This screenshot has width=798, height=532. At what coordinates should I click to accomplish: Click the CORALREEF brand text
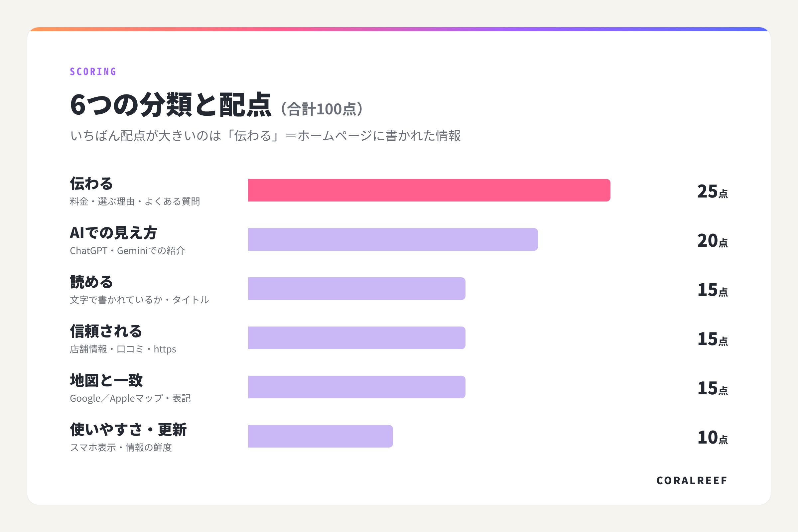pos(692,480)
